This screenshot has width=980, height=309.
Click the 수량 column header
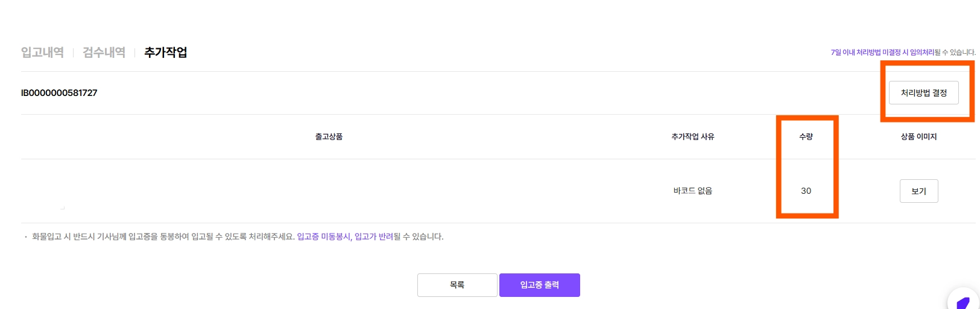pos(806,137)
